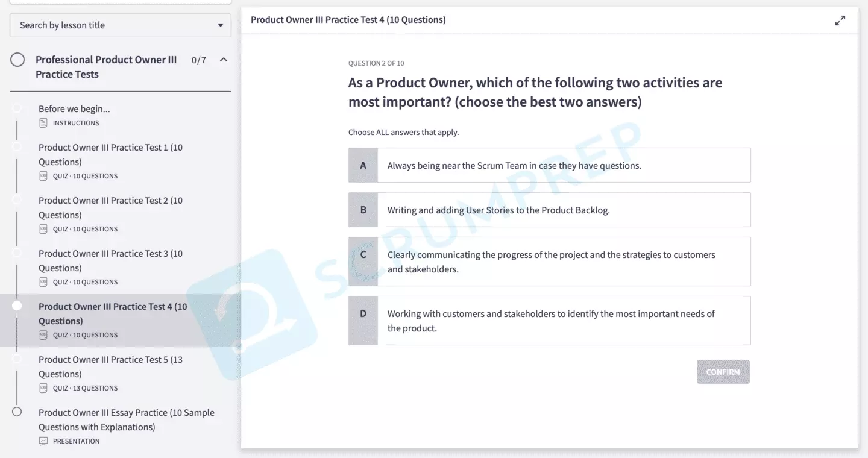
Task: Choose answer D about identifying product needs
Action: pyautogui.click(x=549, y=321)
